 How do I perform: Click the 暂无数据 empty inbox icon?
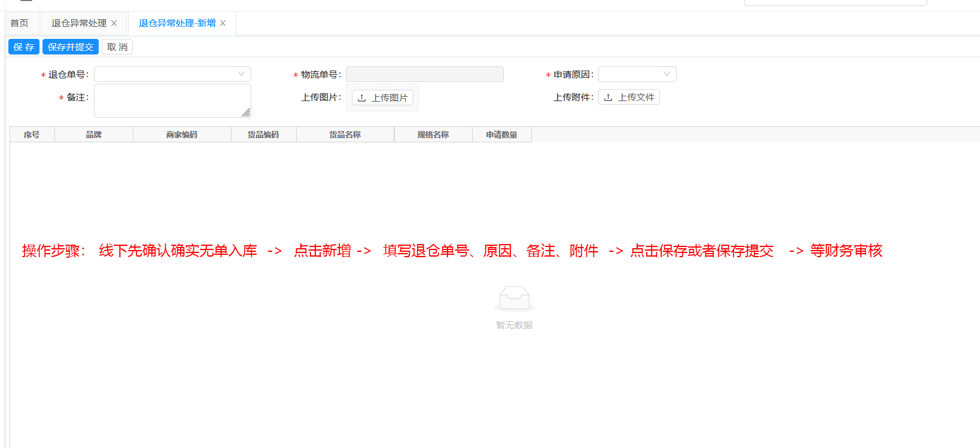[x=514, y=298]
